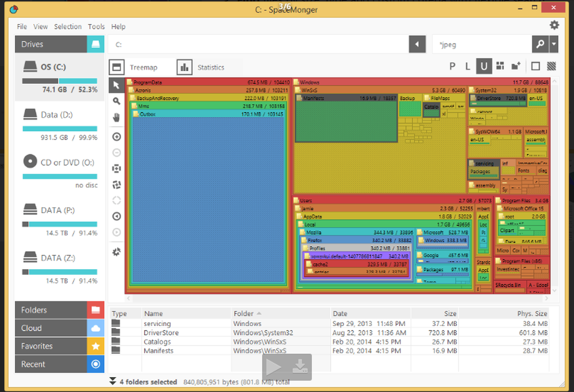Sort by the Size column header
The width and height of the screenshot is (574, 392).
tap(435, 313)
